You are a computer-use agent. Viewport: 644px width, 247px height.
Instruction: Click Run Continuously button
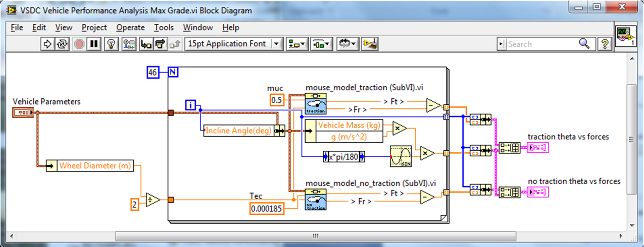point(63,44)
